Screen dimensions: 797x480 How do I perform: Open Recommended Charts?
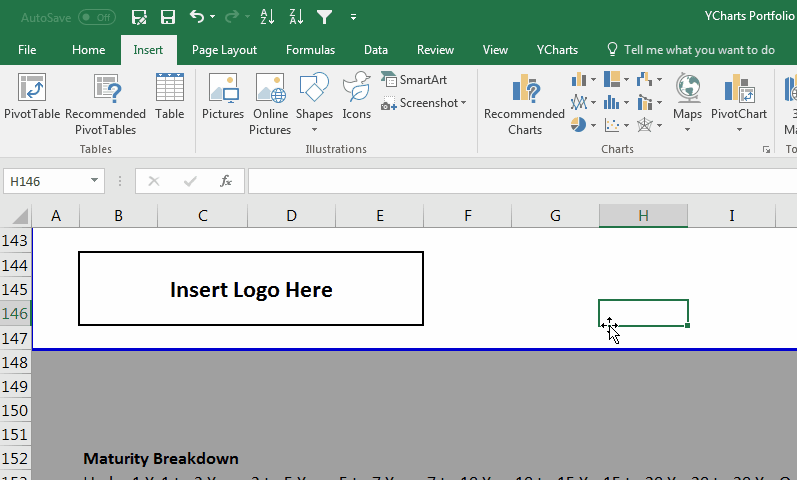pos(525,104)
